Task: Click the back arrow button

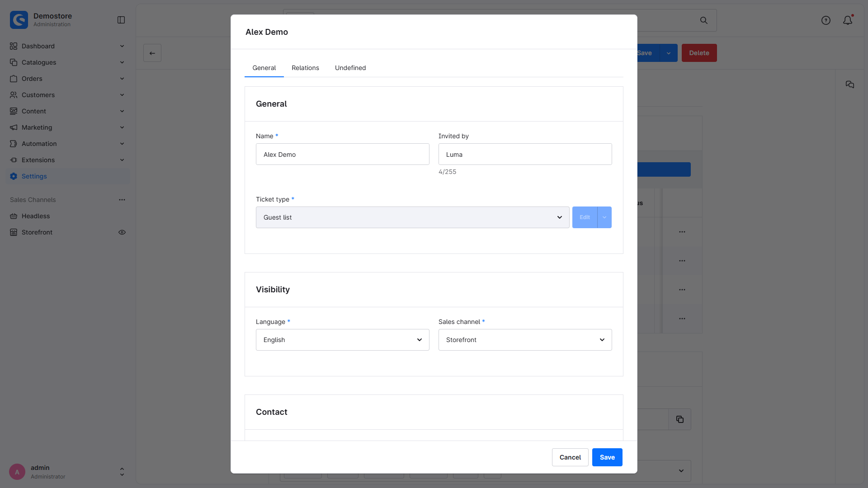Action: tap(152, 53)
